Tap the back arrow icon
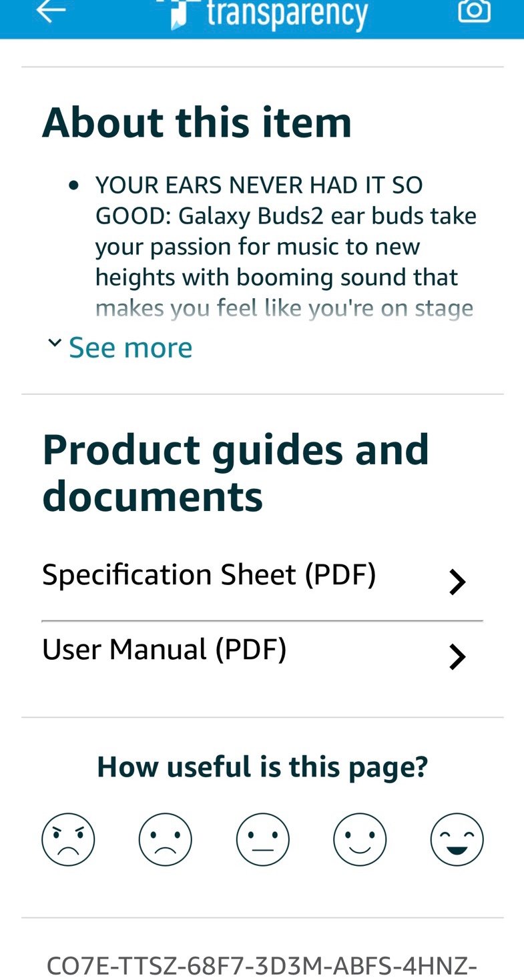 (51, 11)
